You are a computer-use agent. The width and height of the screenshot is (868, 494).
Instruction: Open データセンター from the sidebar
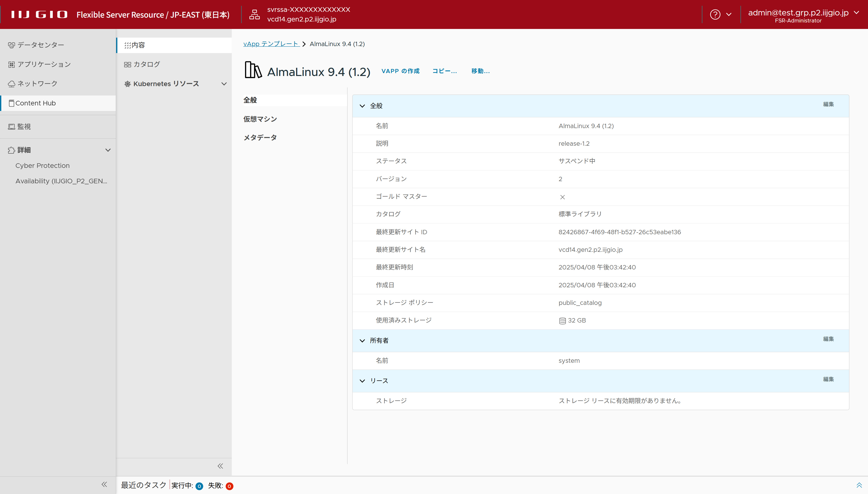point(41,45)
